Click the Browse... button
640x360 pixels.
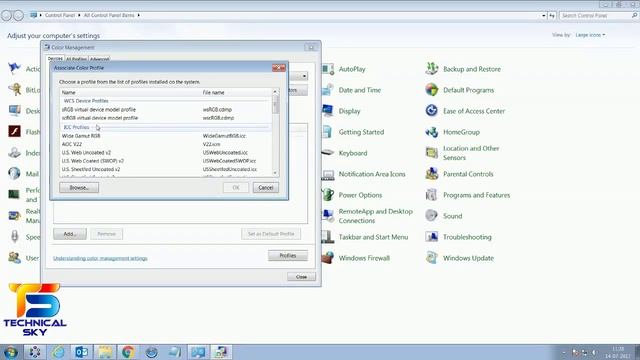pyautogui.click(x=79, y=188)
